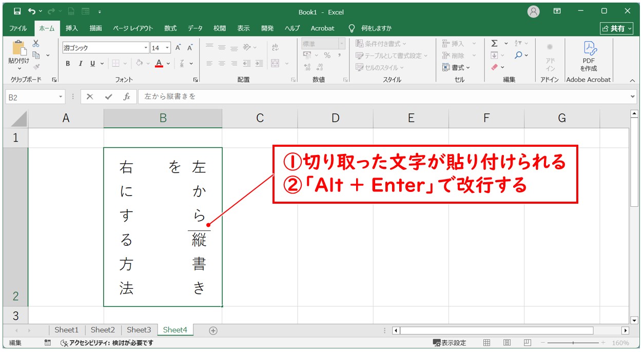Confirm cell entry with checkmark icon
Screen dimensions: 644x352
click(x=108, y=96)
